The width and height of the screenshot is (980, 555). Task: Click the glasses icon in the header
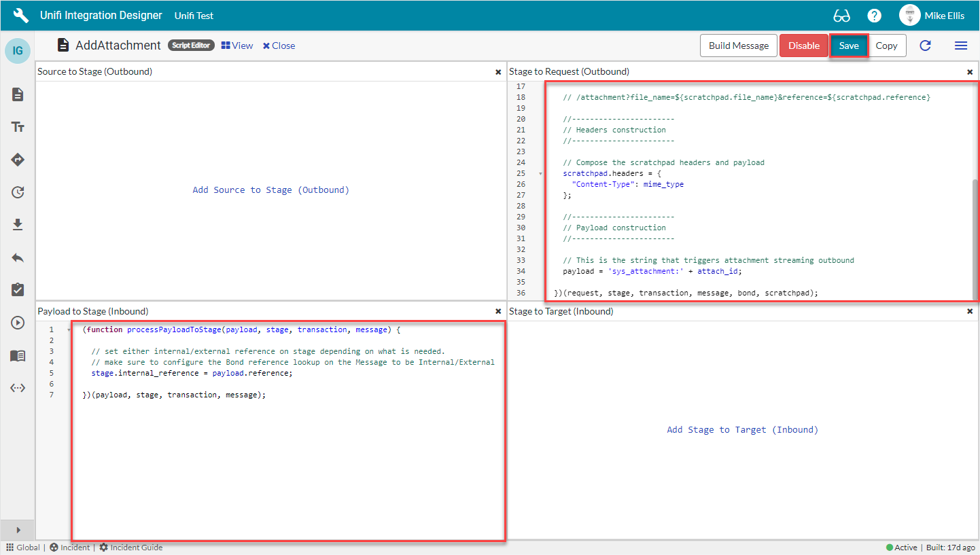(841, 16)
